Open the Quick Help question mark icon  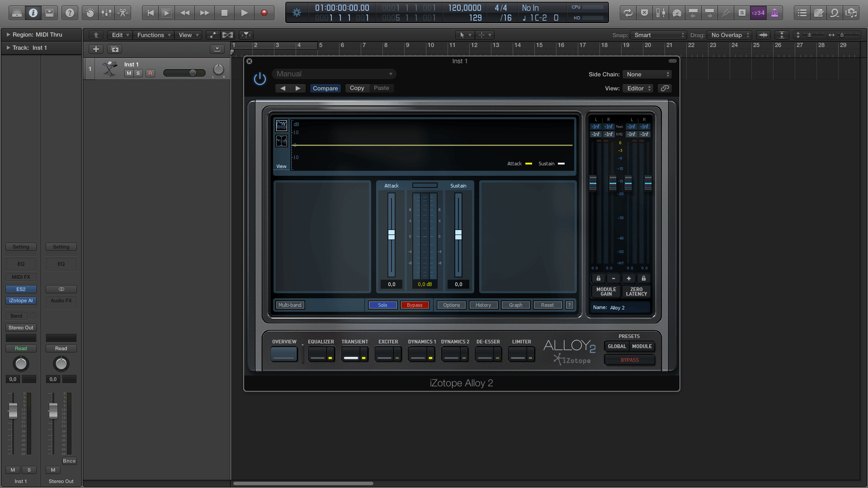point(70,13)
